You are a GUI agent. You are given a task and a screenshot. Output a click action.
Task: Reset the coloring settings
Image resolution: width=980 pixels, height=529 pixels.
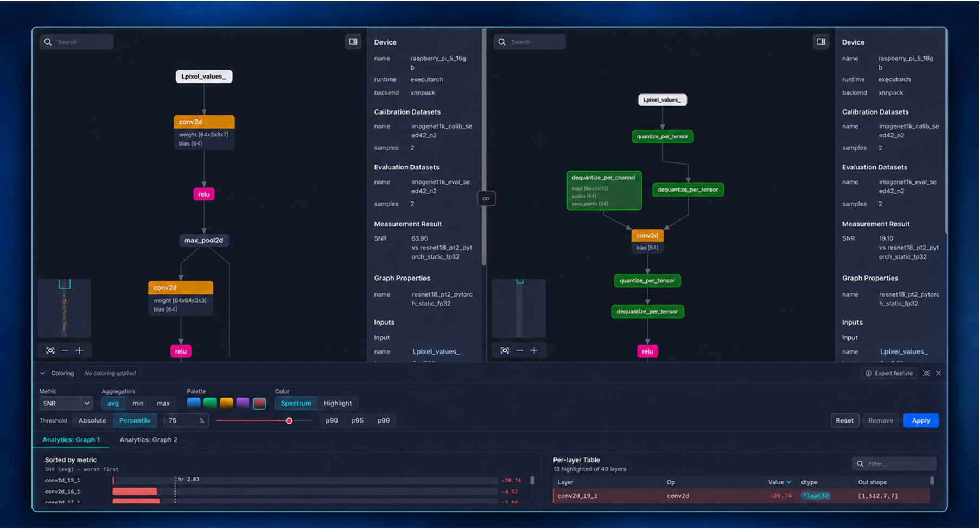pyautogui.click(x=844, y=421)
